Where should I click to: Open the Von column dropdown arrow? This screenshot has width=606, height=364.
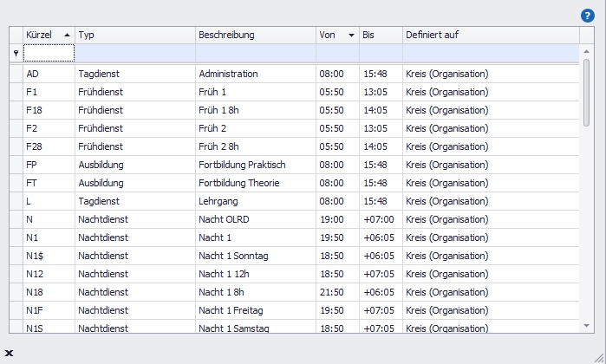pyautogui.click(x=351, y=36)
